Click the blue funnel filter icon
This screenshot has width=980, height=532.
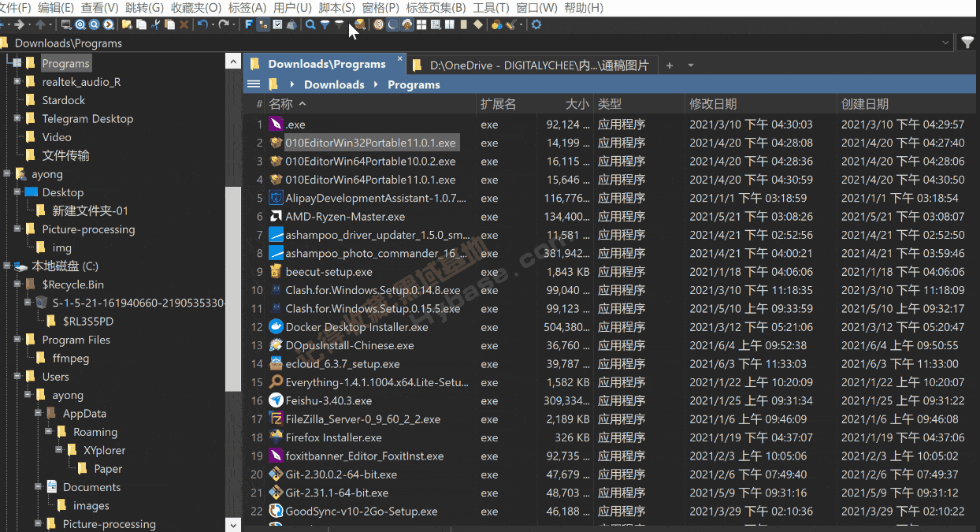point(325,24)
